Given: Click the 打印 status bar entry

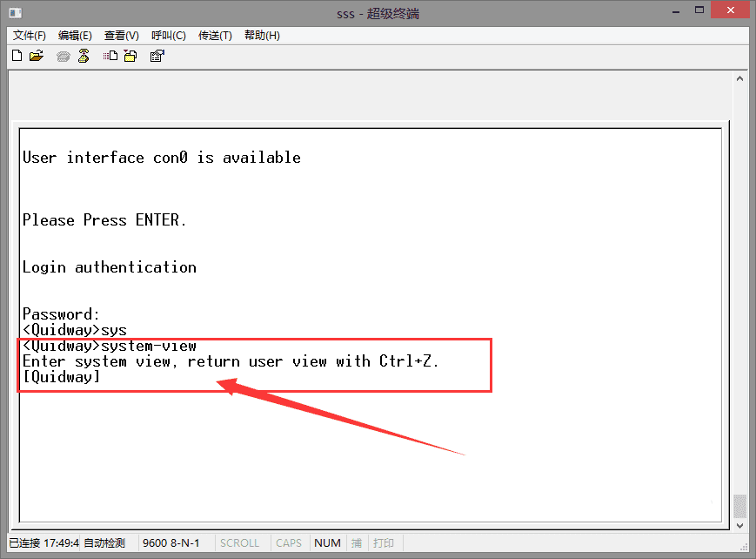Looking at the screenshot, I should pyautogui.click(x=384, y=543).
